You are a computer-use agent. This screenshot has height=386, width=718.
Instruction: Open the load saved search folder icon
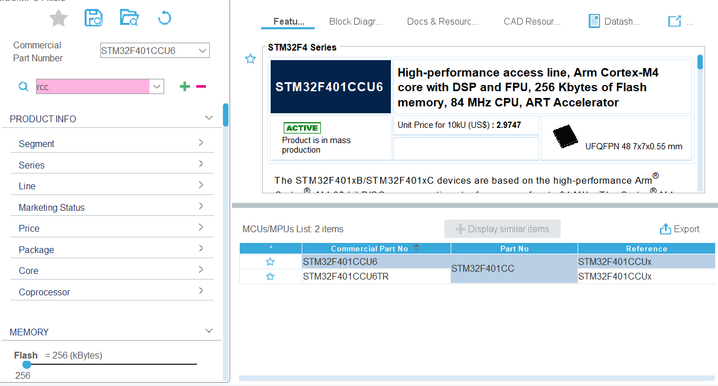pyautogui.click(x=129, y=18)
